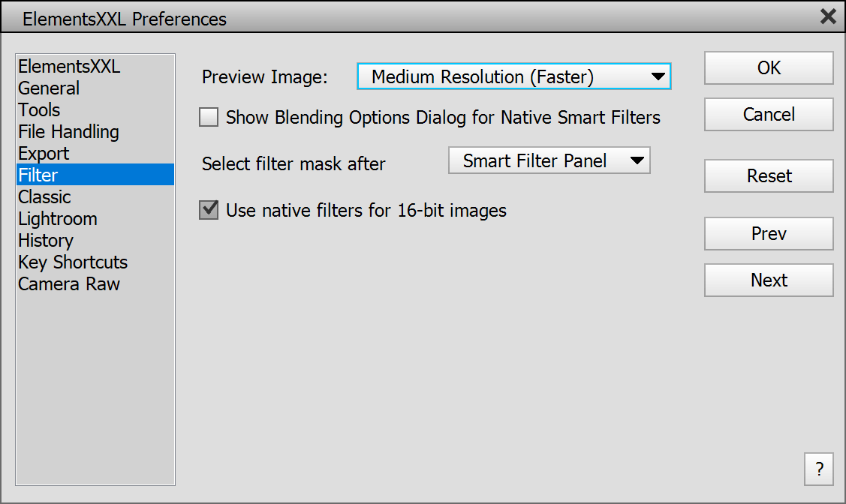The height and width of the screenshot is (504, 846).
Task: Uncheck Use native filters for 16-bit images
Action: [209, 210]
